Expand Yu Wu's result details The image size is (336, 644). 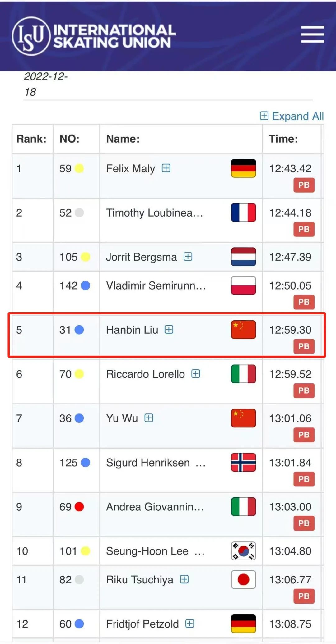coord(149,418)
